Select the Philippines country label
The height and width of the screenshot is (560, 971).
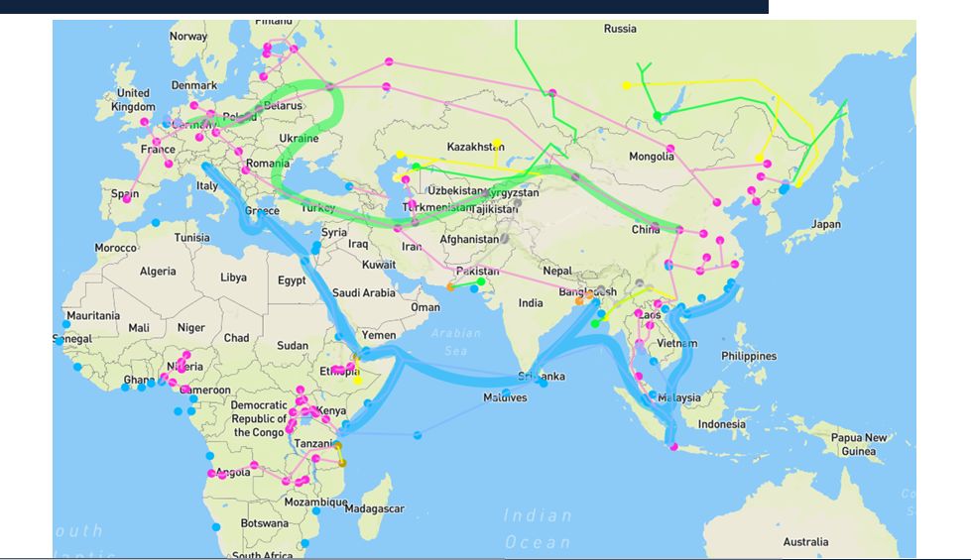tap(749, 356)
